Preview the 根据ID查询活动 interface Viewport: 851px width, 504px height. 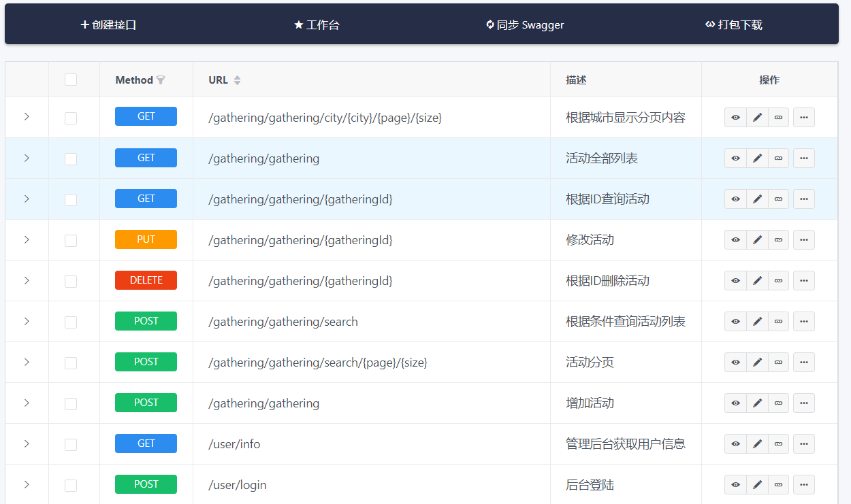pos(735,199)
